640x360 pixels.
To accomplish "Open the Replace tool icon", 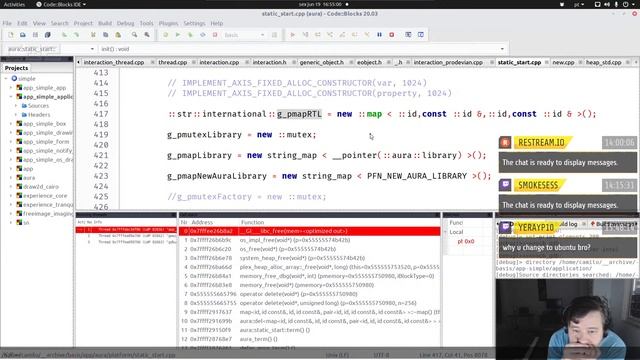I will point(147,35).
